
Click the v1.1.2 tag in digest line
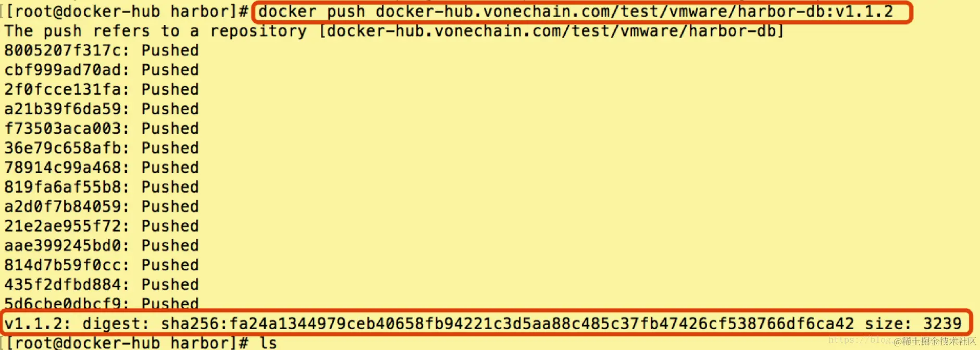(36, 324)
